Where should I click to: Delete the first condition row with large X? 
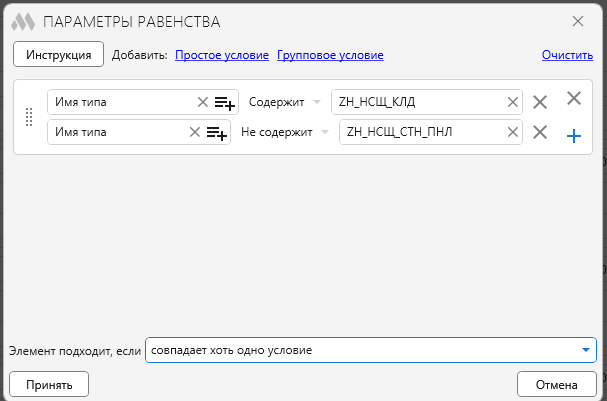[x=540, y=103]
